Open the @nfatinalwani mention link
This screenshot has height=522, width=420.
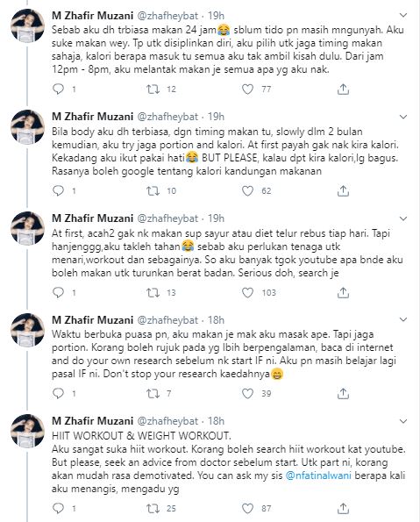click(318, 476)
